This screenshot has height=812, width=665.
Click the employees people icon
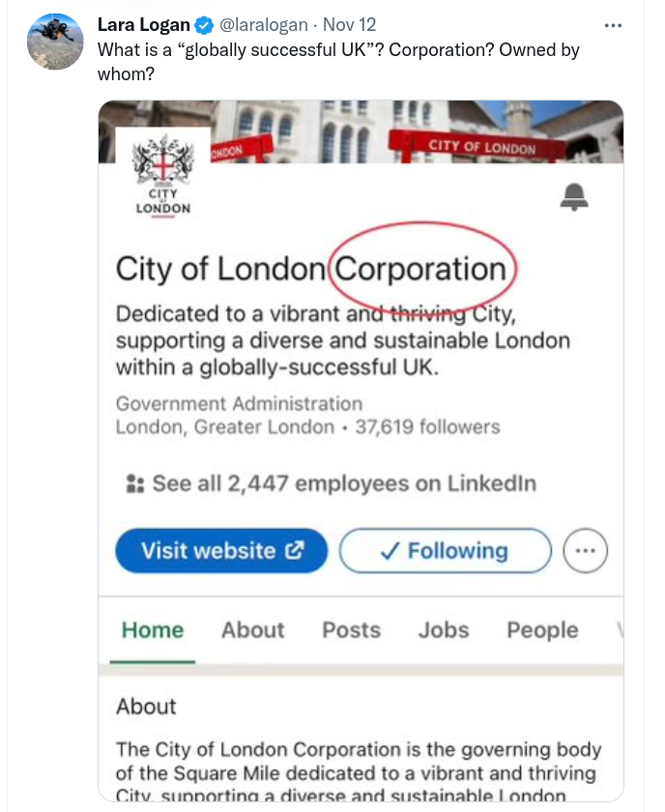[x=135, y=483]
